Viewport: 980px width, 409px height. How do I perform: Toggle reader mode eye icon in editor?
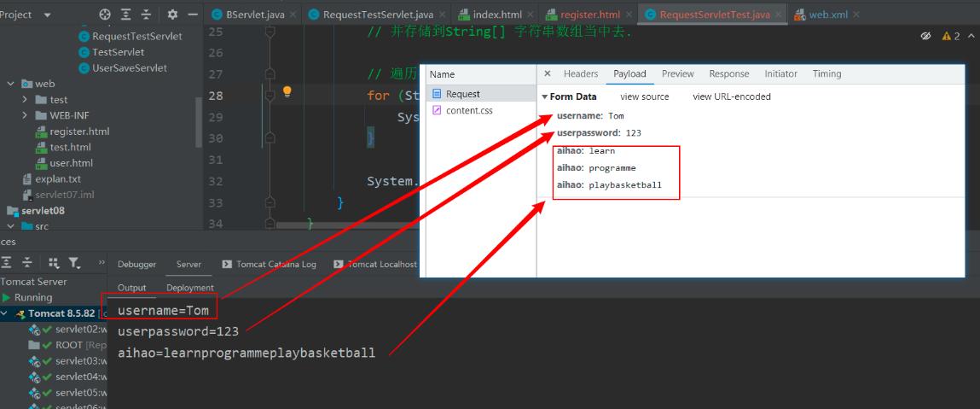(925, 36)
